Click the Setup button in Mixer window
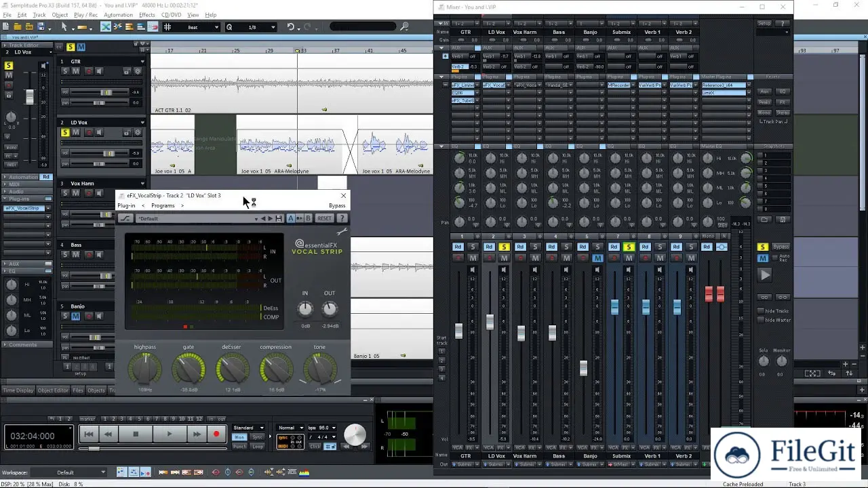Viewport: 868px width, 488px height. pyautogui.click(x=764, y=23)
